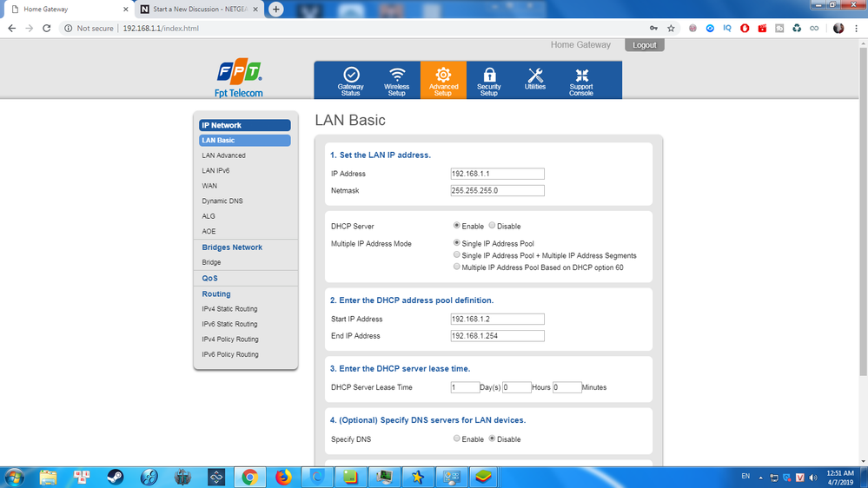
Task: Bookmark this page with the star icon
Action: [x=671, y=29]
